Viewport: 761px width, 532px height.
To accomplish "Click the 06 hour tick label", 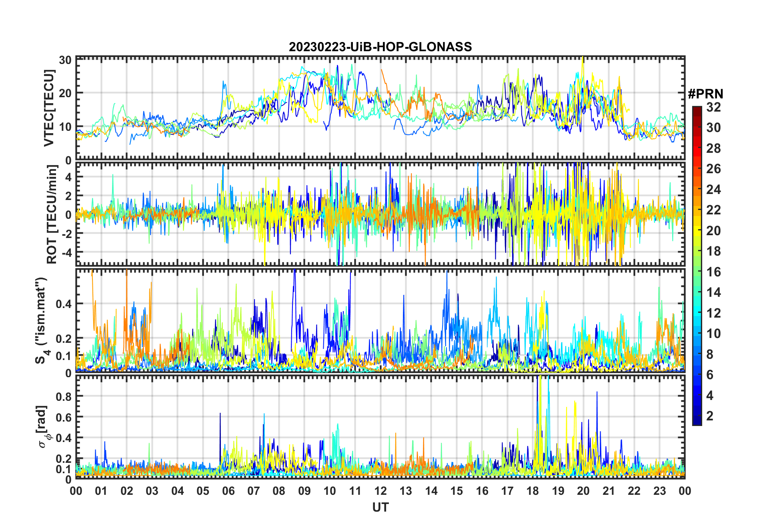I will [x=228, y=491].
